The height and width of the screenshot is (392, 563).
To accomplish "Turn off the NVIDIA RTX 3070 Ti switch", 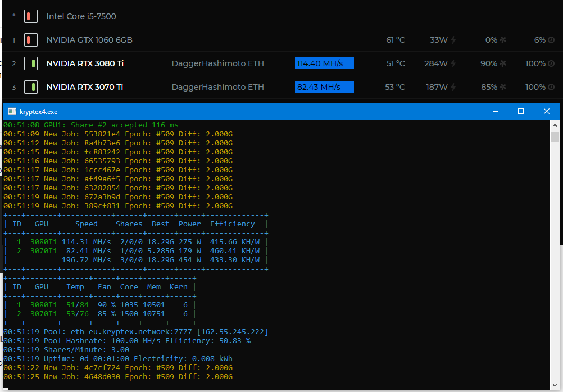I will [31, 87].
